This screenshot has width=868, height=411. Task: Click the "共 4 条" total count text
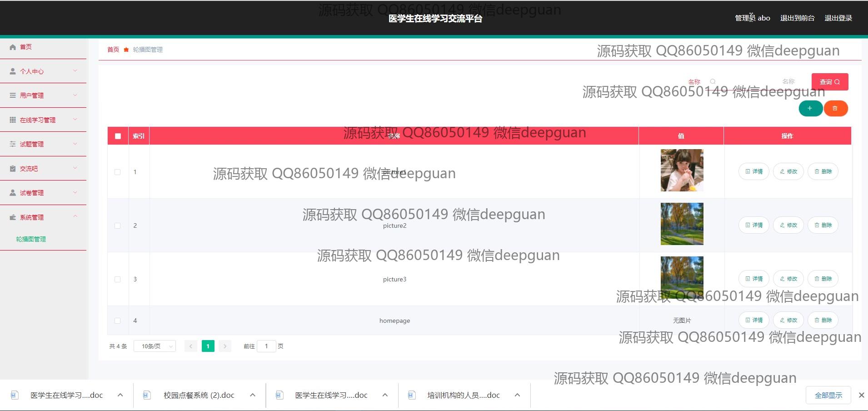[x=118, y=346]
